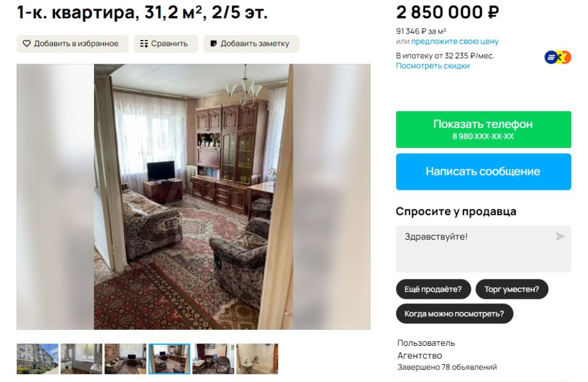The height and width of the screenshot is (382, 588).
Task: Click the mortgage bank logos icon
Action: [x=558, y=57]
